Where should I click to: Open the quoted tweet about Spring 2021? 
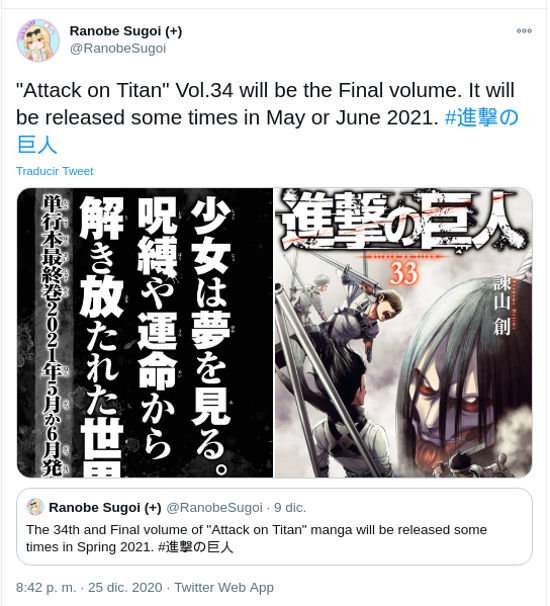[x=274, y=526]
